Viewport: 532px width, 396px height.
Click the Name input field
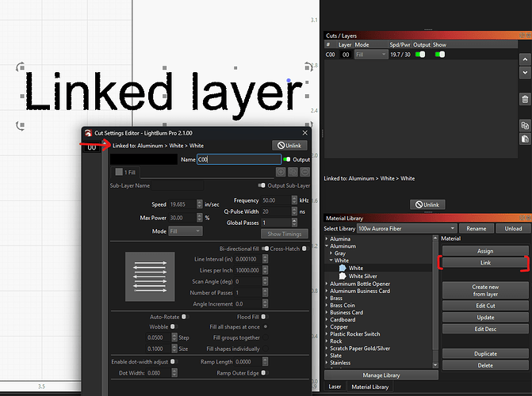click(239, 159)
